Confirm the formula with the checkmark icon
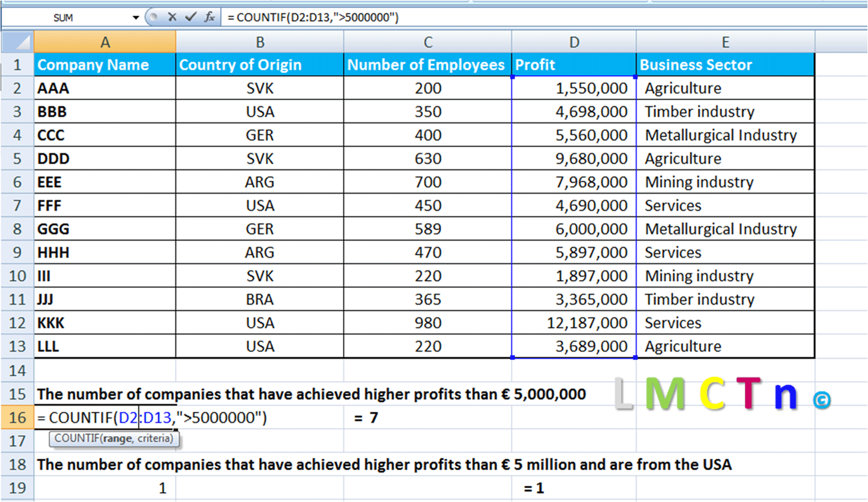This screenshot has height=502, width=868. pyautogui.click(x=190, y=17)
